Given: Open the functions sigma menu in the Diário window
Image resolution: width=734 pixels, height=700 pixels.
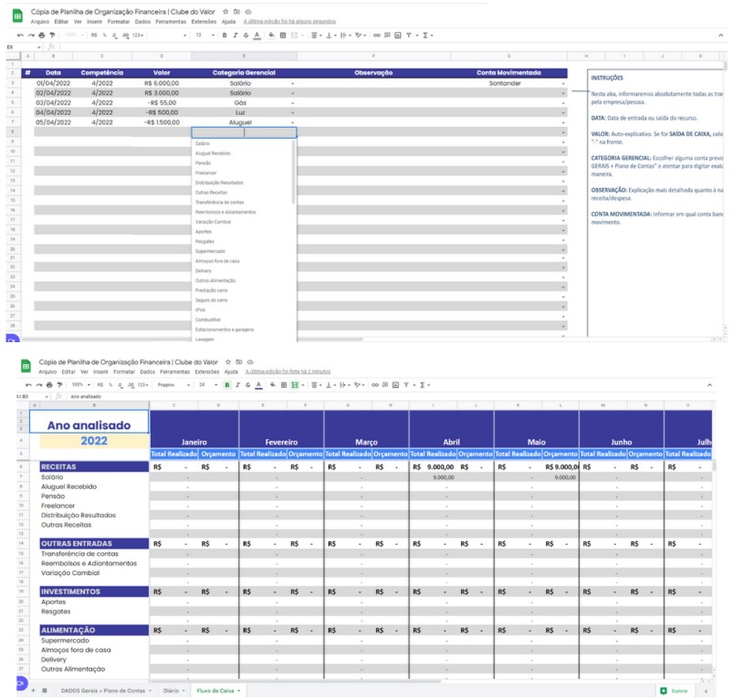Looking at the screenshot, I should [425, 35].
